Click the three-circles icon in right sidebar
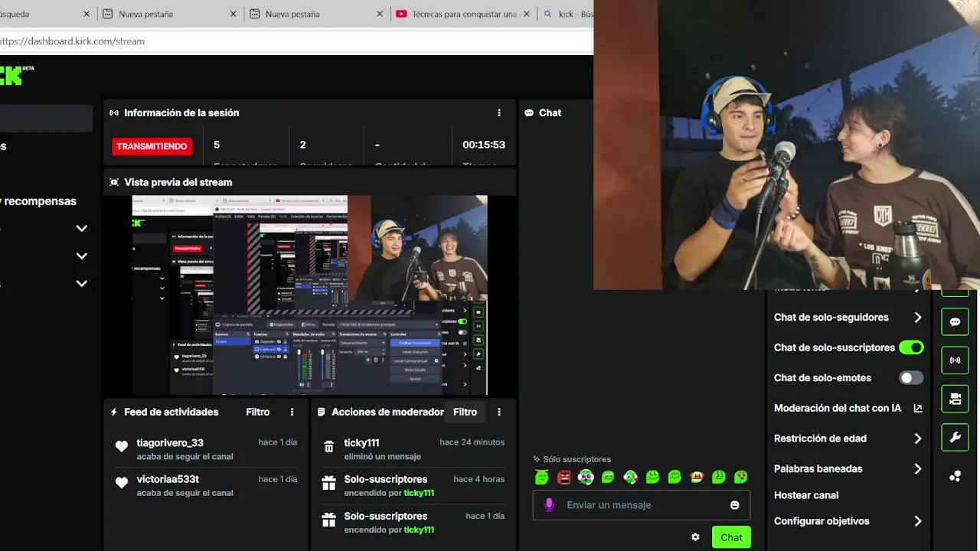This screenshot has width=980, height=551. (x=955, y=476)
